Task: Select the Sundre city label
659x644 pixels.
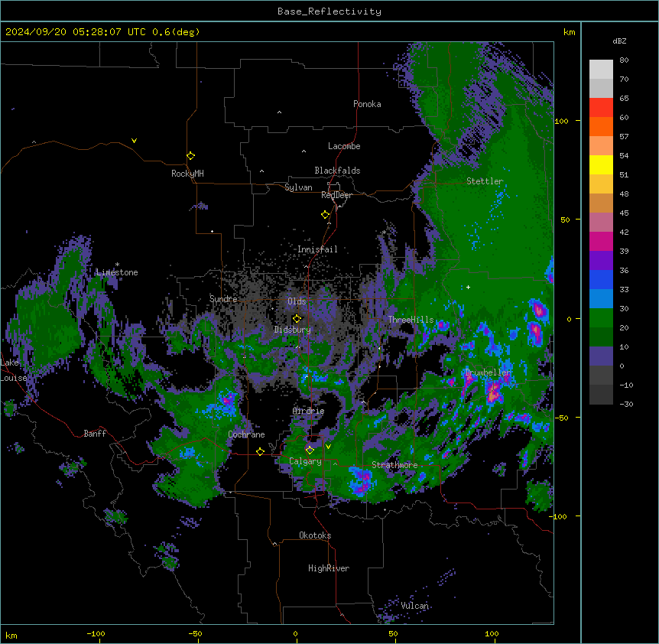Action: (x=223, y=299)
